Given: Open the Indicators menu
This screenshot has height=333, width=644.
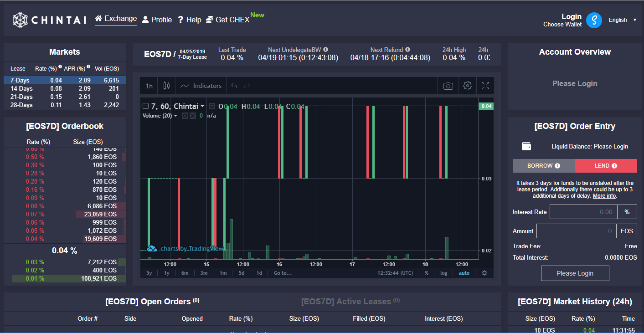Looking at the screenshot, I should pyautogui.click(x=201, y=86).
